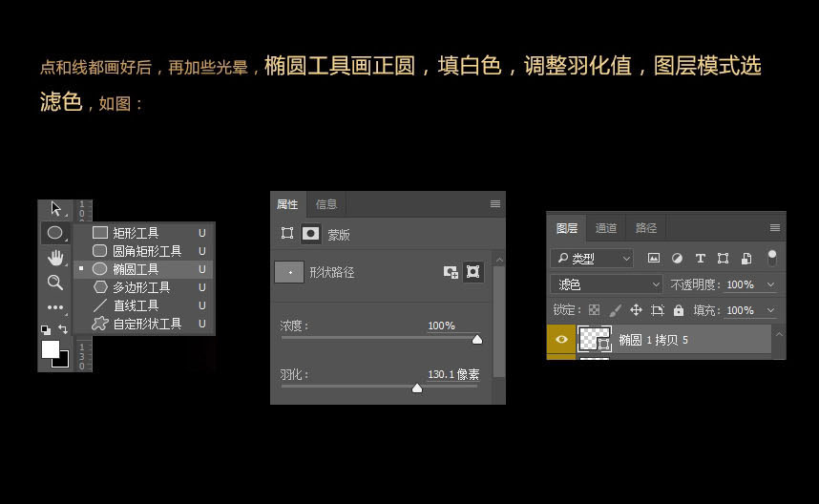This screenshot has height=504, width=819.
Task: Click the 羽化 feather slider handle
Action: click(417, 388)
